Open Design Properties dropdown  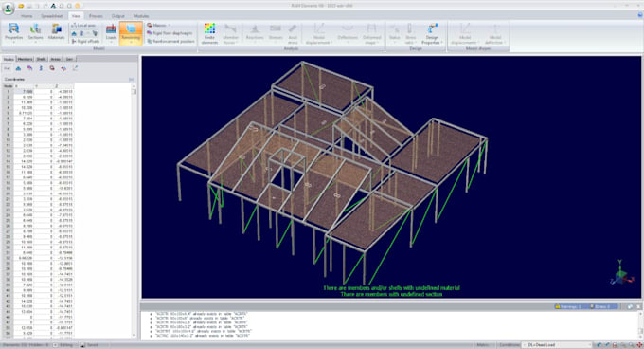[432, 33]
